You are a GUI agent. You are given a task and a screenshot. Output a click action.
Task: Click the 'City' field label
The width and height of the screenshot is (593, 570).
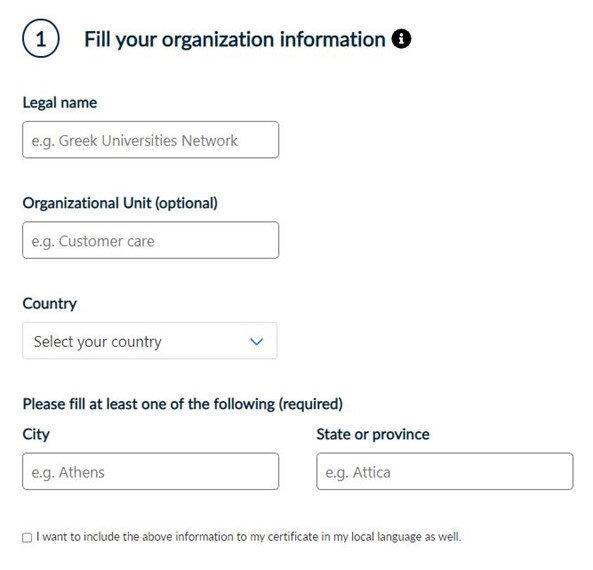pos(36,435)
